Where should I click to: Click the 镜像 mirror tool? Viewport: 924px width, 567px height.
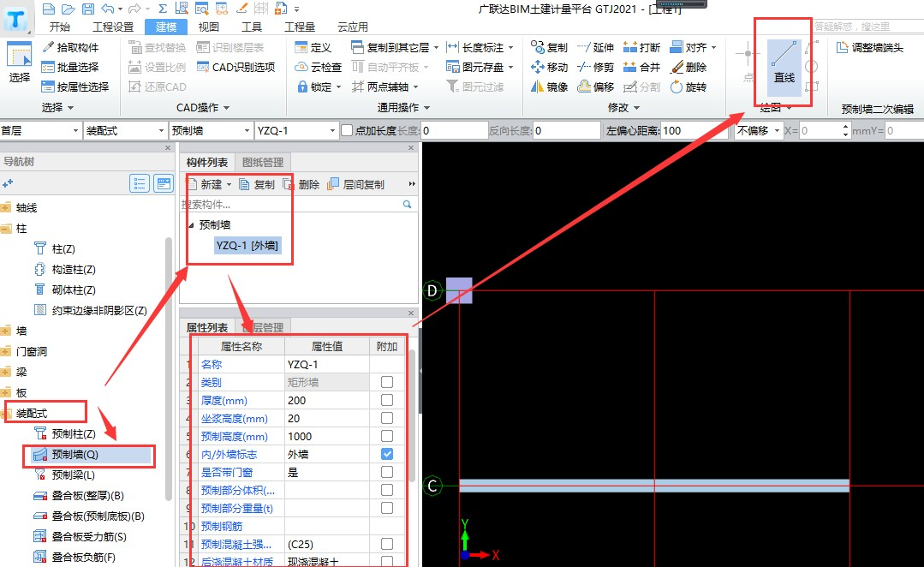click(x=549, y=87)
